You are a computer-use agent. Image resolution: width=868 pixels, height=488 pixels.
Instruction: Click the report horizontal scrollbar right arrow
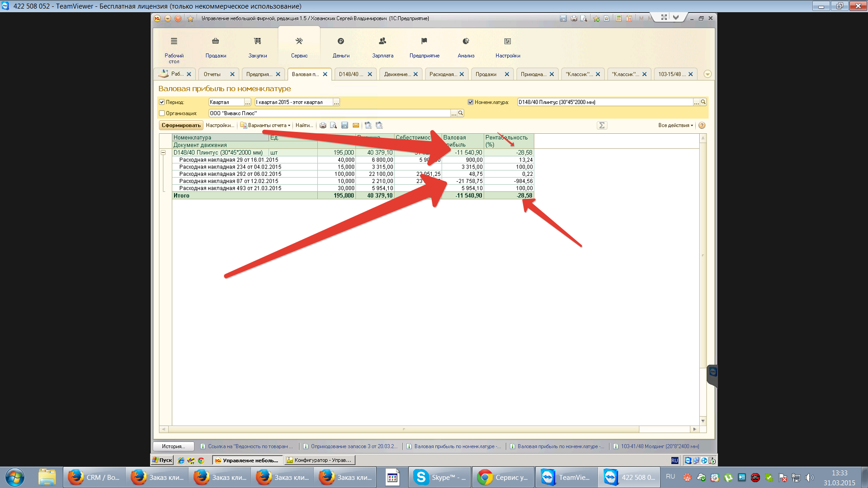pyautogui.click(x=695, y=429)
